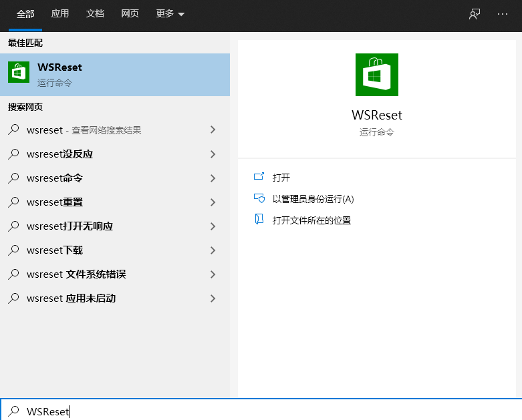Click magnifier icon beside wsreset下载
The width and height of the screenshot is (522, 420).
pyautogui.click(x=13, y=250)
